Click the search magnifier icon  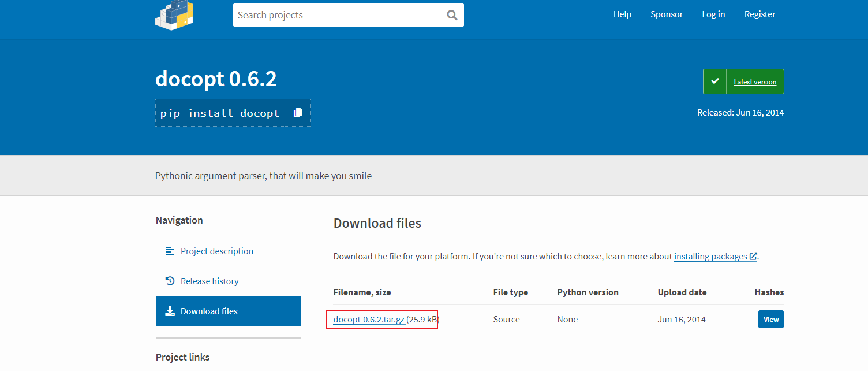pos(452,15)
